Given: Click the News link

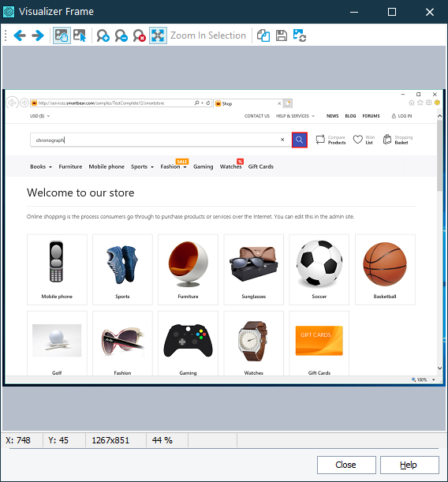Looking at the screenshot, I should [333, 116].
